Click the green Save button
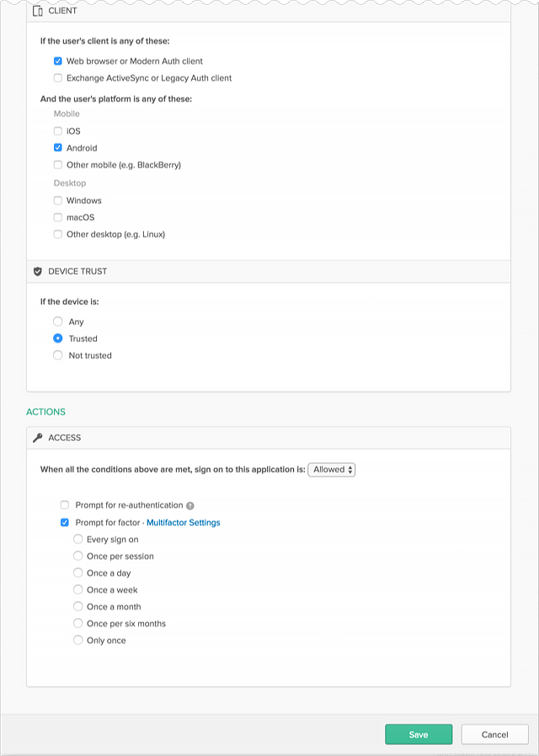 pyautogui.click(x=419, y=734)
